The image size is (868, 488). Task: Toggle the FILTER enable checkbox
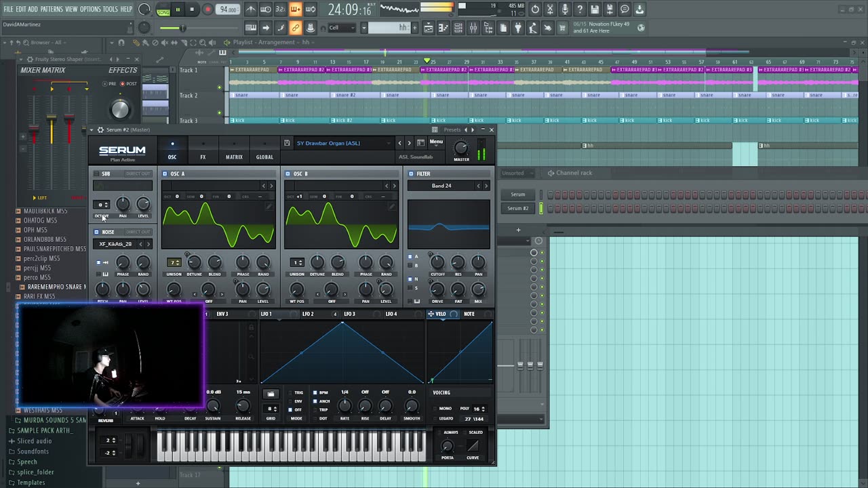pos(411,174)
